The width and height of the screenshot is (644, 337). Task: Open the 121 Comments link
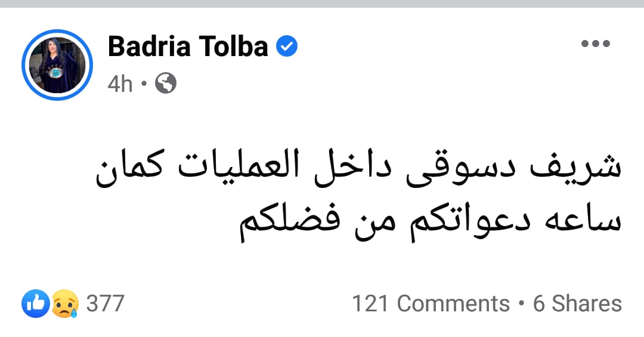point(431,304)
